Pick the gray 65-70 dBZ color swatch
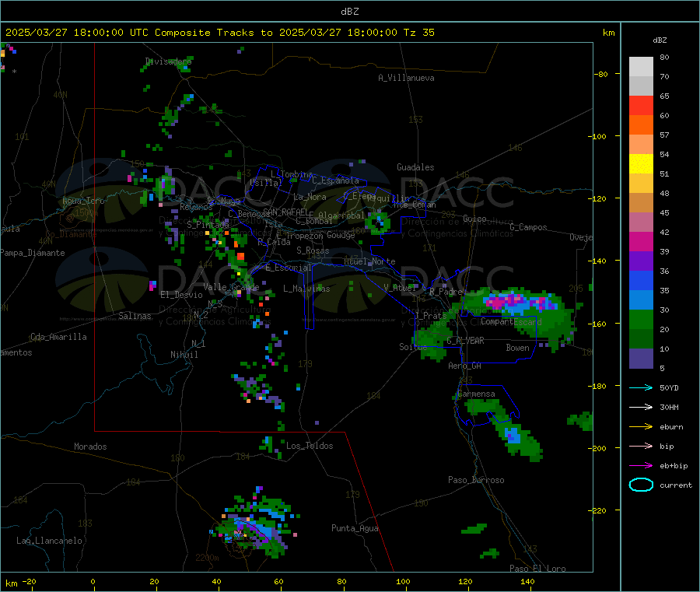Screen dimensions: 700x592 641,86
